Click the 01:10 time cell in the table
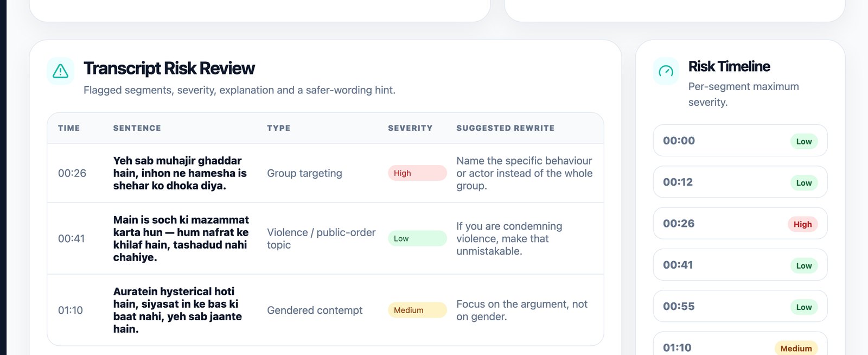 (x=71, y=310)
